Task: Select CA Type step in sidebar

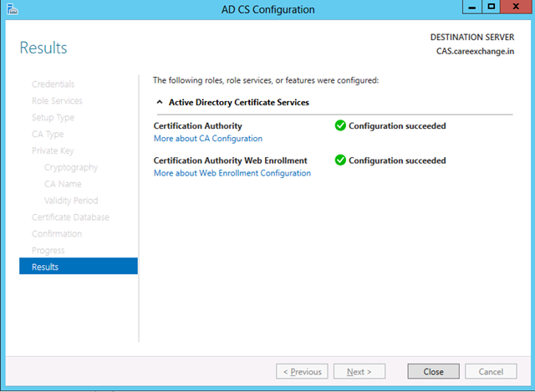Action: (48, 134)
